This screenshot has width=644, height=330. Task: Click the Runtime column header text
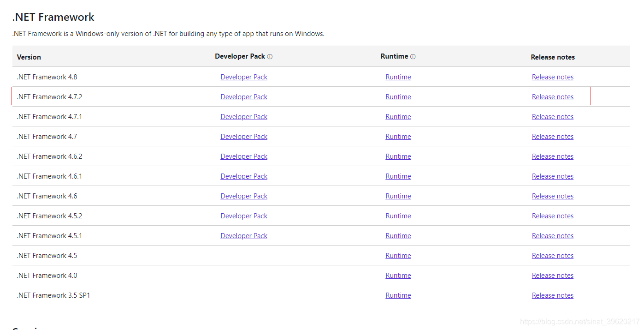click(x=395, y=56)
